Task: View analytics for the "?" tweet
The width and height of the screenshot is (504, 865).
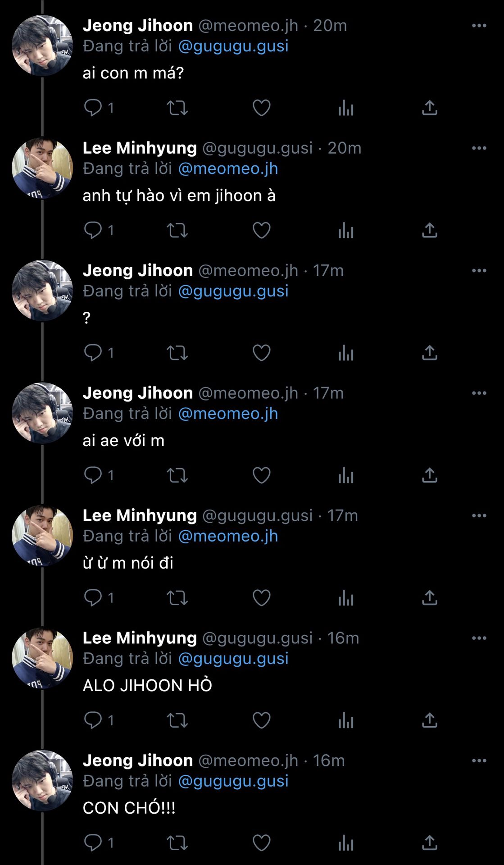Action: (346, 353)
